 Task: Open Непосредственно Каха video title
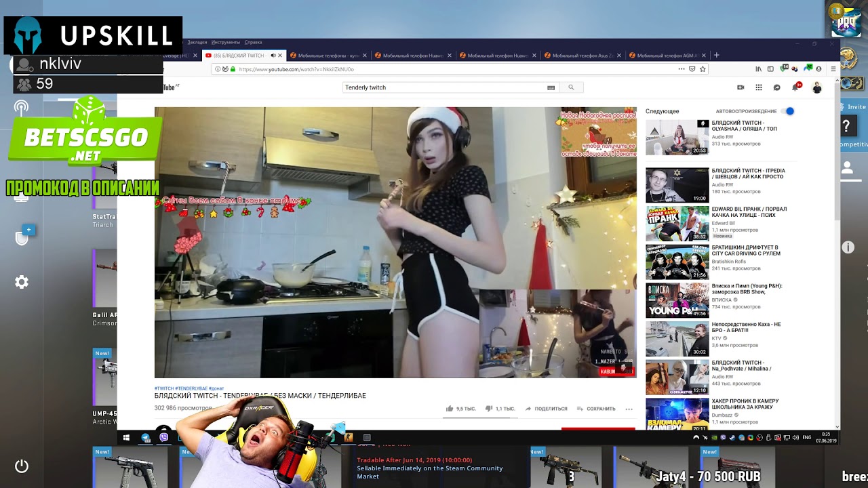pos(747,327)
